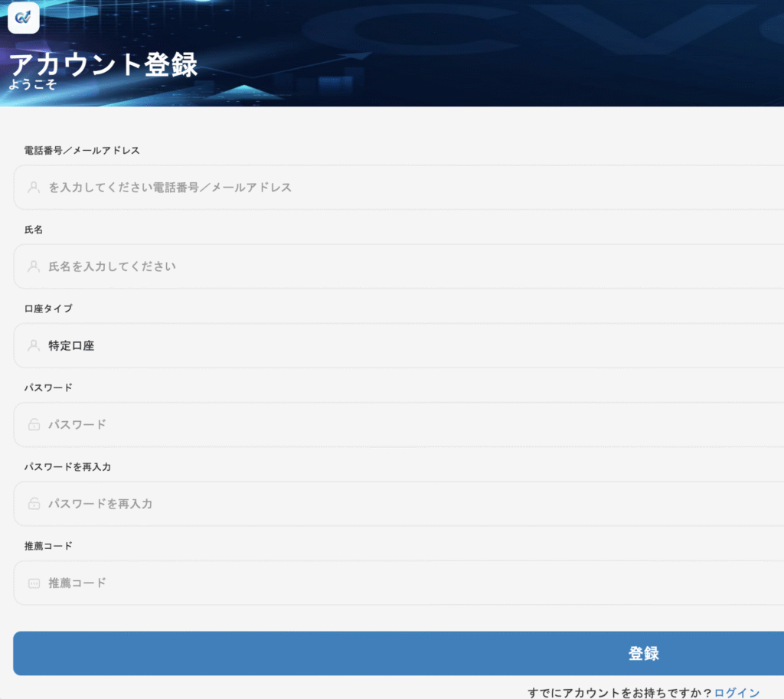Viewport: 784px width, 699px height.
Task: Click the ようこそ subtitle text
Action: (32, 84)
